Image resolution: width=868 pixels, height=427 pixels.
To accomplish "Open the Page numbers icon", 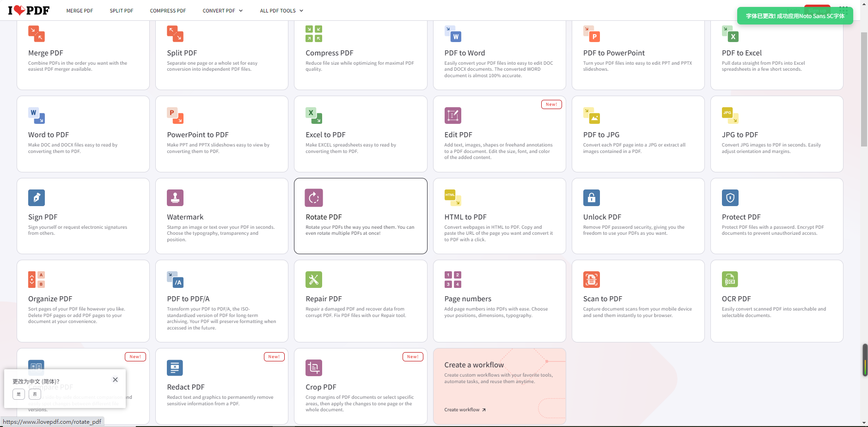I will tap(452, 280).
